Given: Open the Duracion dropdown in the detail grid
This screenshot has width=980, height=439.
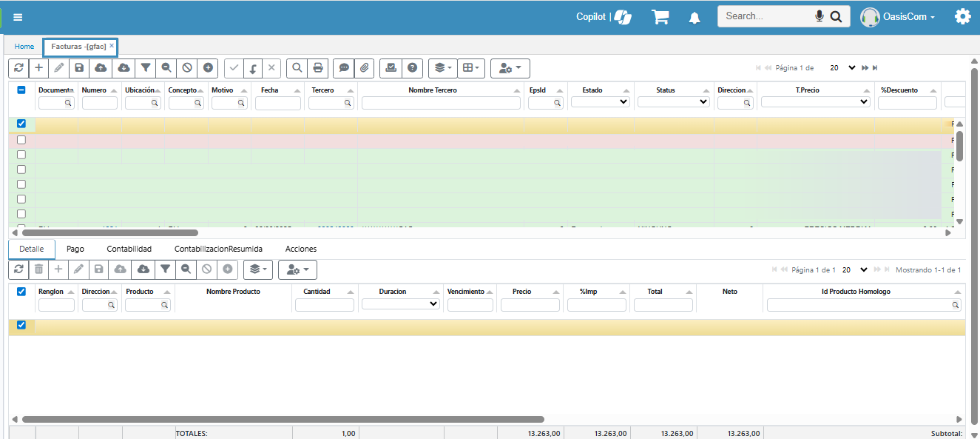Looking at the screenshot, I should [400, 304].
